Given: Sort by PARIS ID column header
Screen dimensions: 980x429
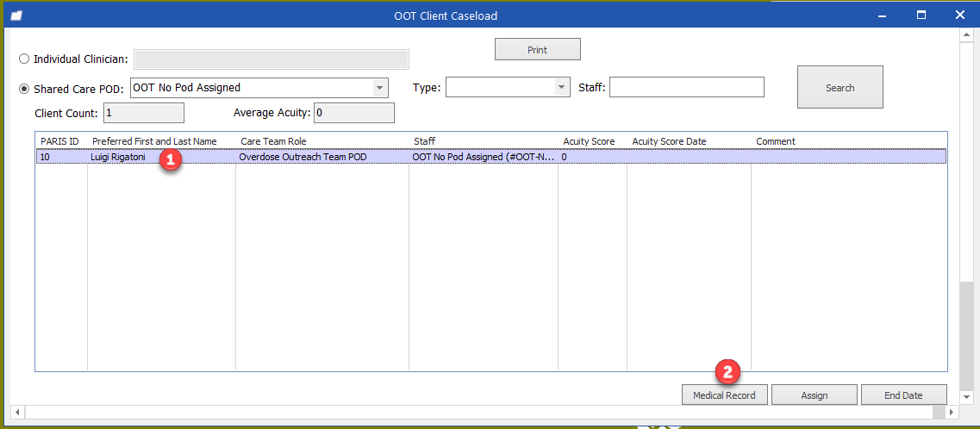Looking at the screenshot, I should click(x=60, y=141).
